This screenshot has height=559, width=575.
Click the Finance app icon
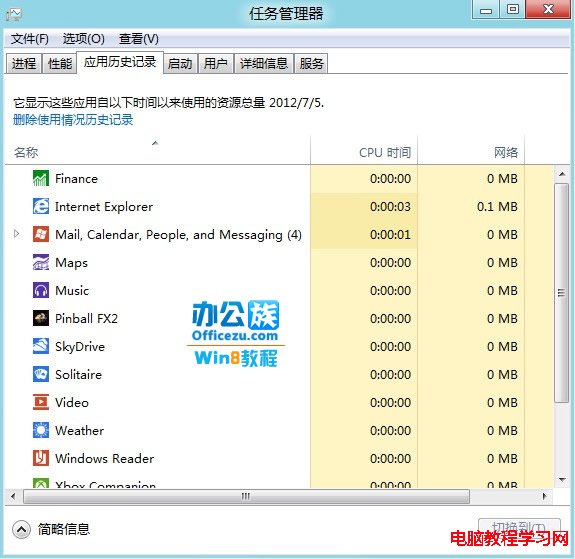[41, 179]
